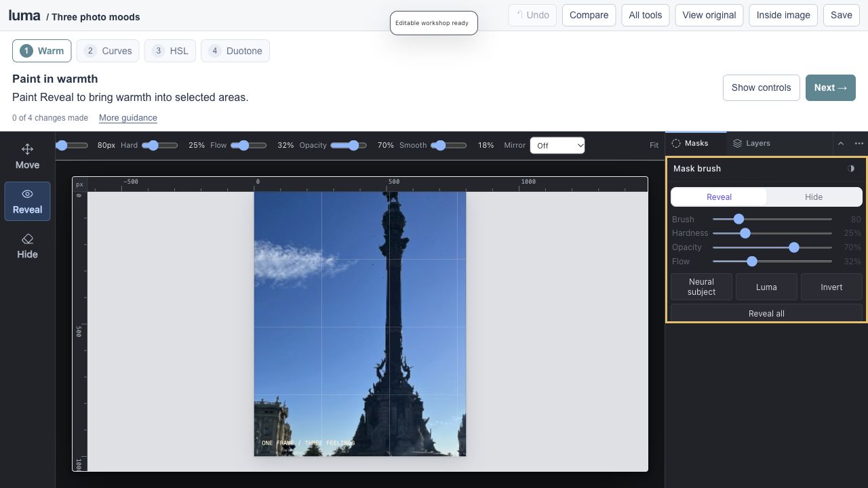This screenshot has height=488, width=868.
Task: Open the More guidance link
Action: click(x=128, y=118)
